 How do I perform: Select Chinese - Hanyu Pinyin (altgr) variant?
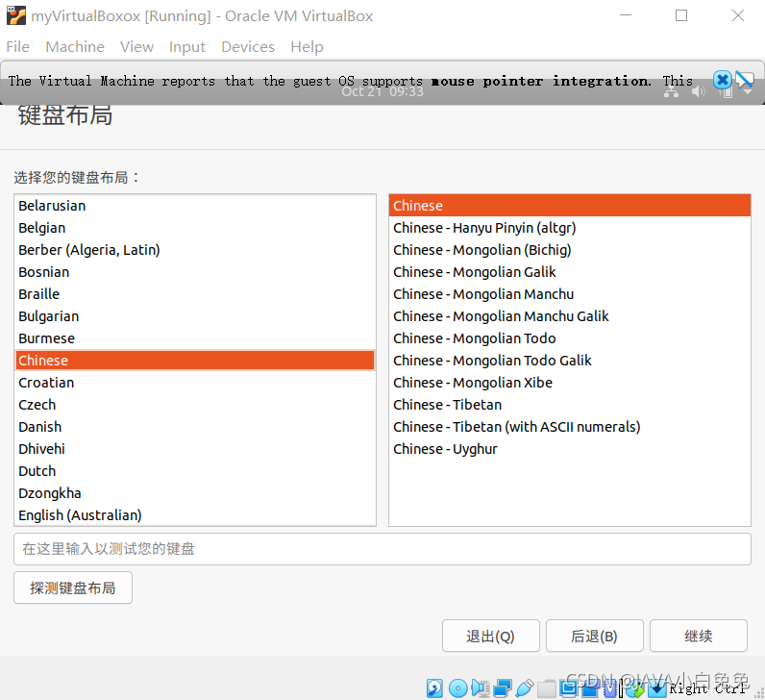tap(570, 228)
